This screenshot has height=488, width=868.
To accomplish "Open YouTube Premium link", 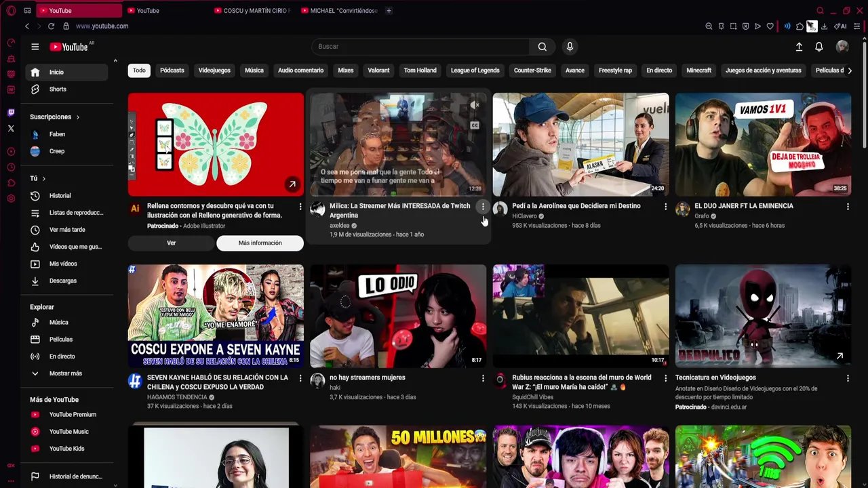I will tap(65, 415).
